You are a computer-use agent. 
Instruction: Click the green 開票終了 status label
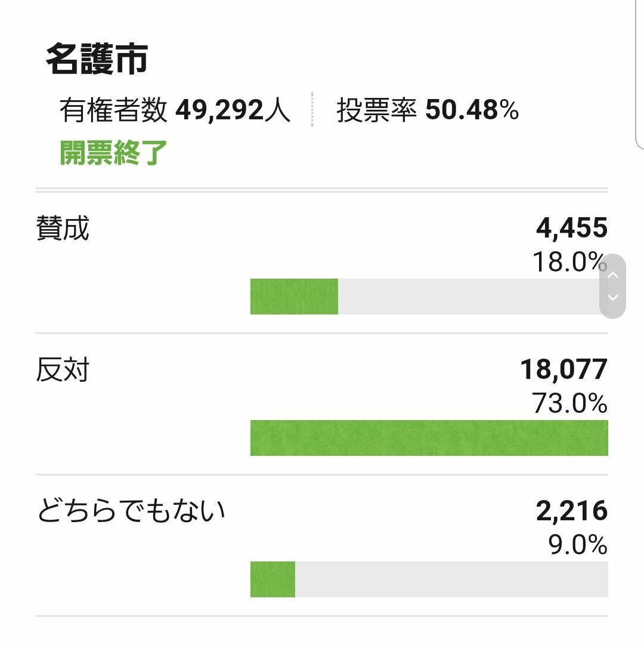click(x=113, y=153)
